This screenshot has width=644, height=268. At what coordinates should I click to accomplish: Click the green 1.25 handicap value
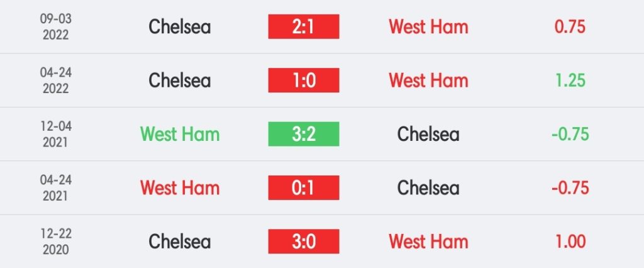(570, 81)
